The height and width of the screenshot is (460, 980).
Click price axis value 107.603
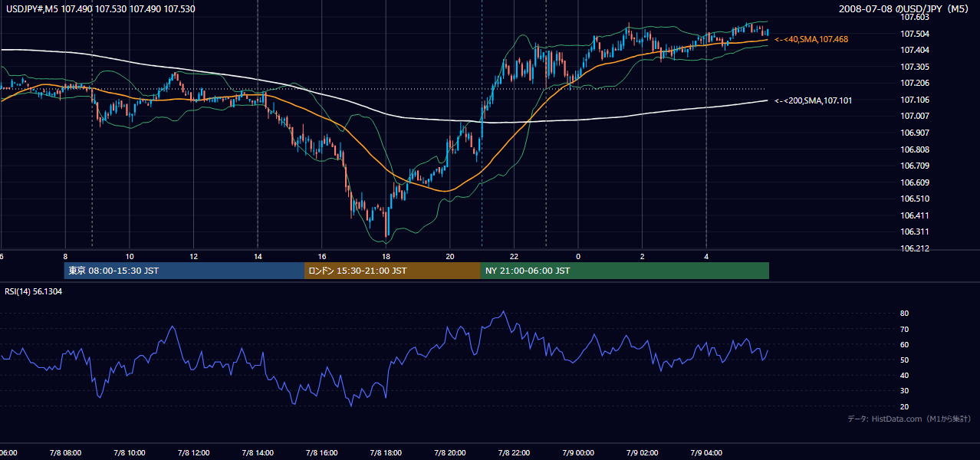click(x=915, y=17)
